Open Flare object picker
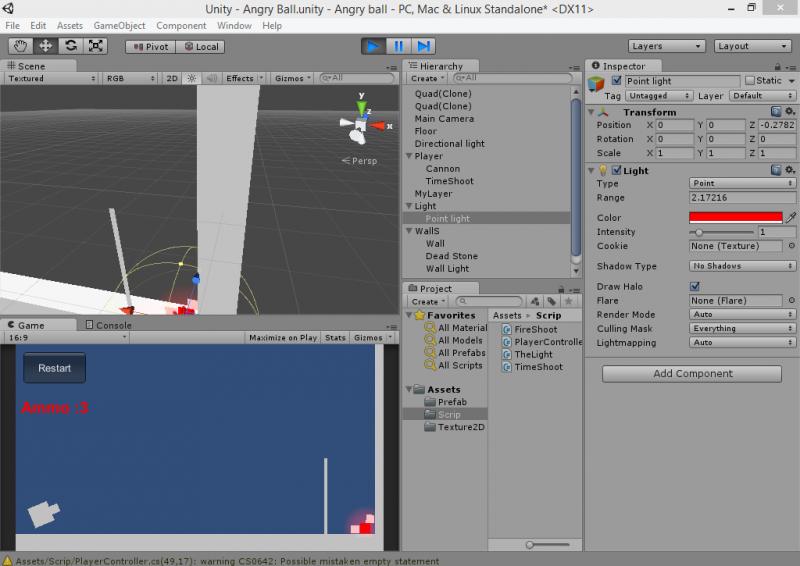 (791, 301)
